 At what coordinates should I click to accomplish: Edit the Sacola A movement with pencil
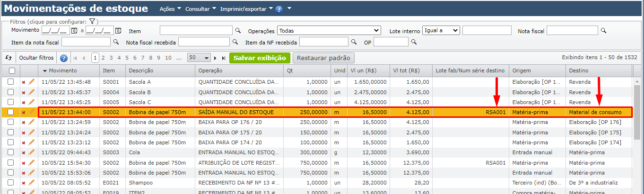[x=31, y=82]
